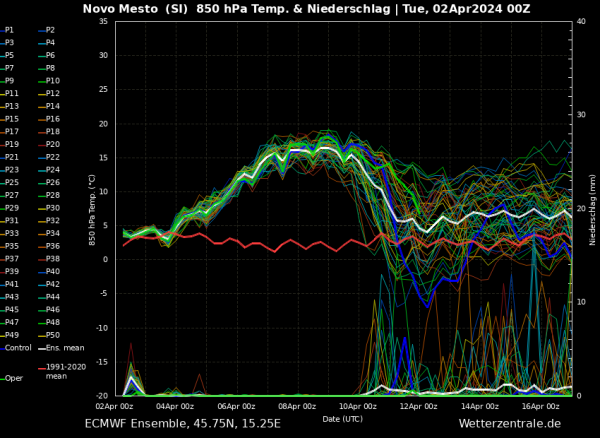Click the ECMWF Ensemble coordinates caption
This screenshot has height=438, width=600.
click(183, 424)
